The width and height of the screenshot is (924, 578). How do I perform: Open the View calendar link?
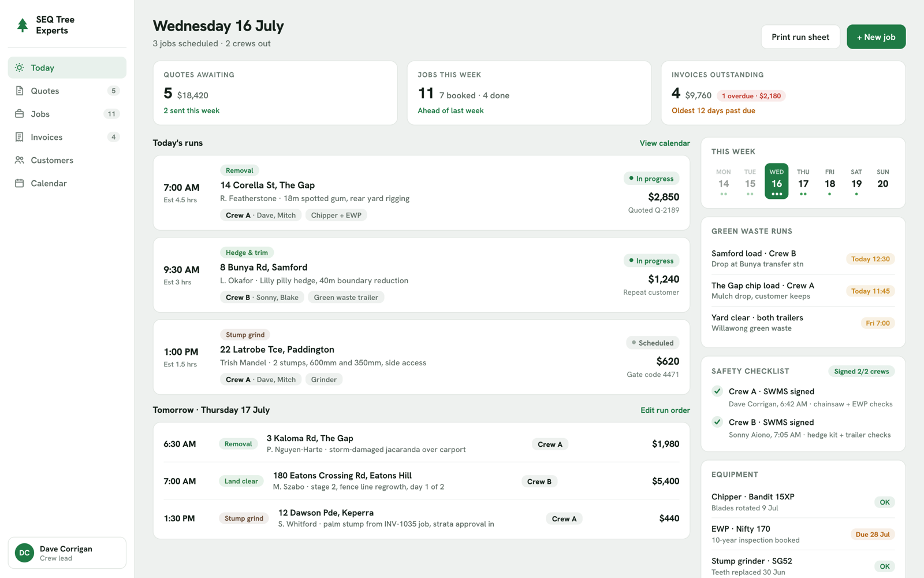coord(665,143)
